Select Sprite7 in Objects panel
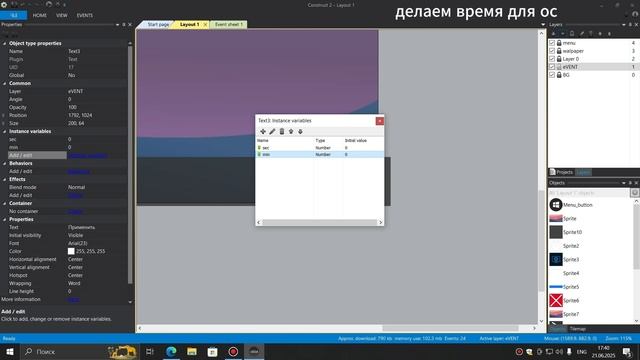This screenshot has height=360, width=640. (x=564, y=314)
